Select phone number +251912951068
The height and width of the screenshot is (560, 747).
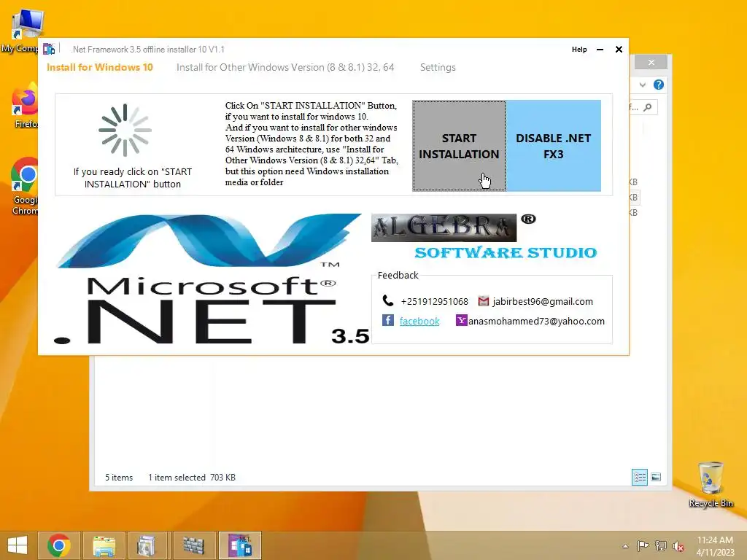(x=435, y=301)
